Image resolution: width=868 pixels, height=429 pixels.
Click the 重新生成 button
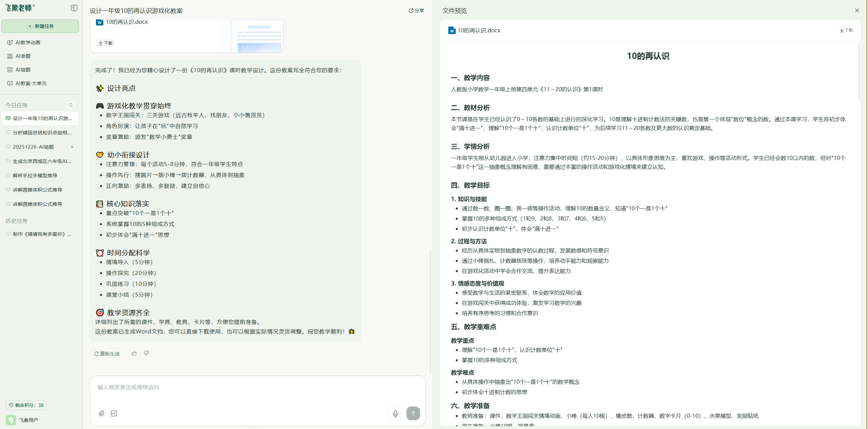(x=107, y=354)
